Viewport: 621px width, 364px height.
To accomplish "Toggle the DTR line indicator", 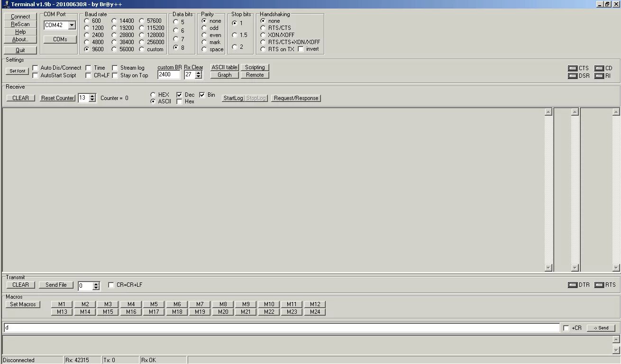I will pos(573,285).
